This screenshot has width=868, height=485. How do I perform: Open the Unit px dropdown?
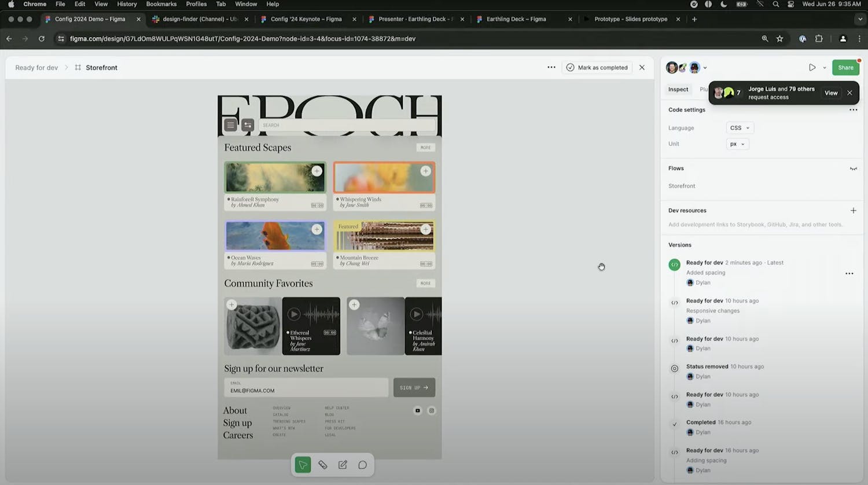737,144
